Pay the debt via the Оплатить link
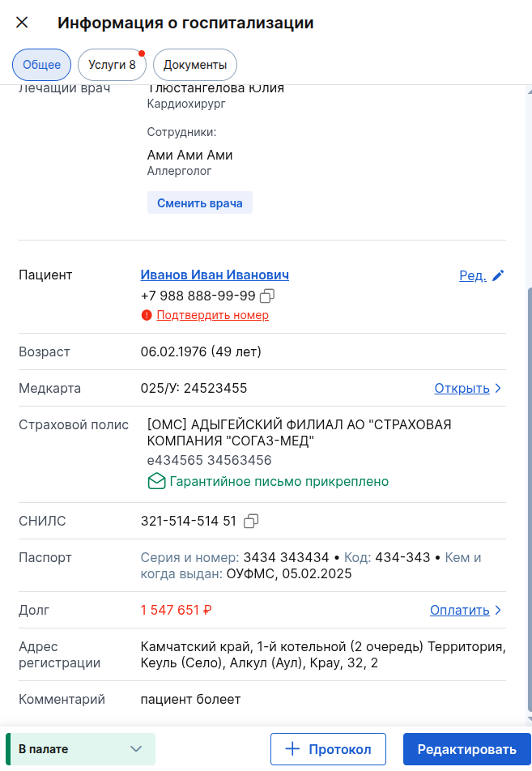 (x=459, y=610)
